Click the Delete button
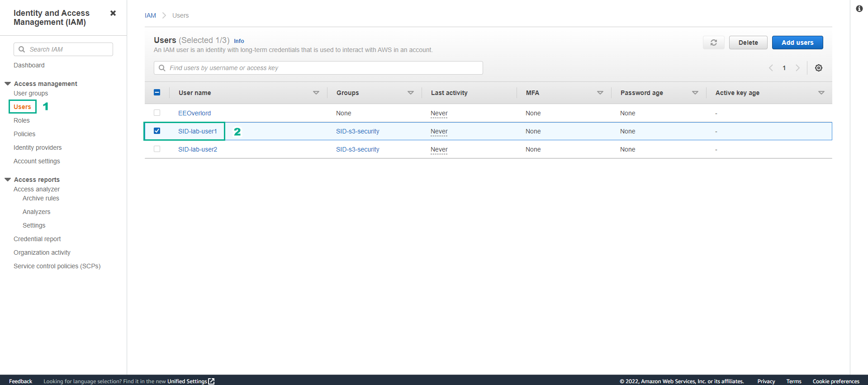This screenshot has height=385, width=868. click(x=748, y=43)
